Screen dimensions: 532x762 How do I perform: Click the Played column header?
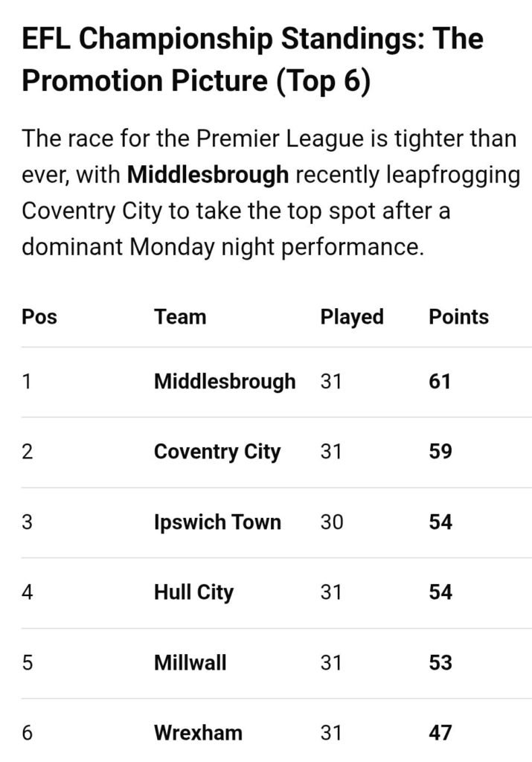[352, 317]
